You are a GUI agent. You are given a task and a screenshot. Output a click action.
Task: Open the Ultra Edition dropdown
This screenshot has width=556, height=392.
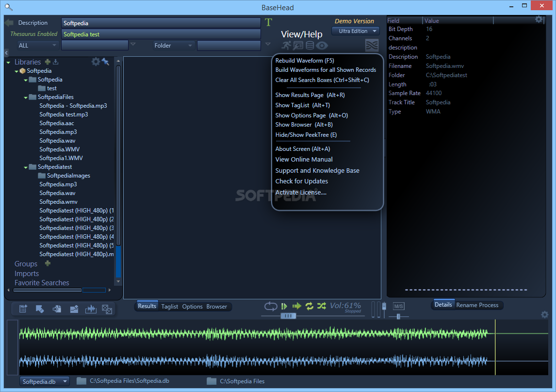pos(356,31)
